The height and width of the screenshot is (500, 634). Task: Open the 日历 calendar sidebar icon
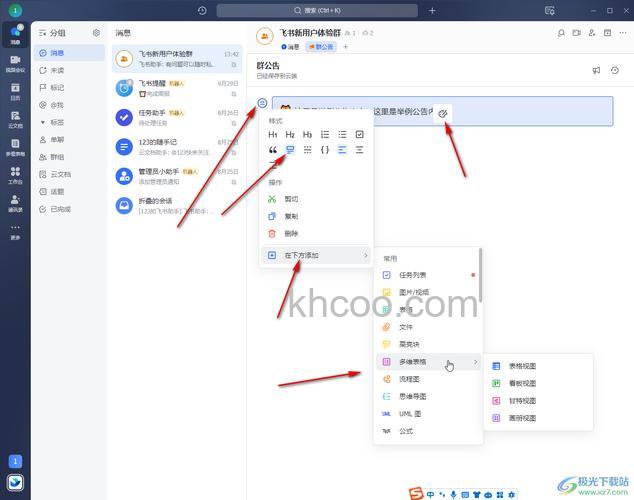tap(15, 91)
